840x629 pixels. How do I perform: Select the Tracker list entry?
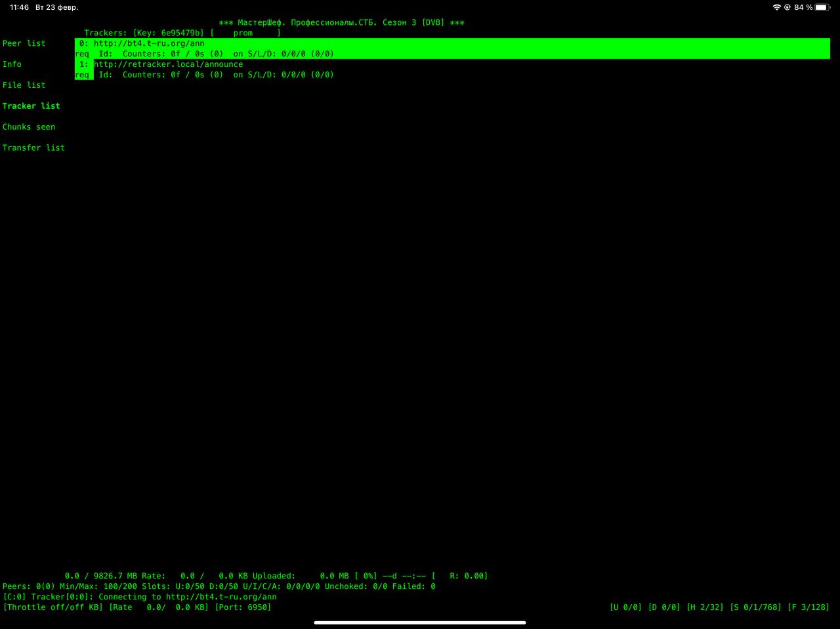click(x=31, y=106)
